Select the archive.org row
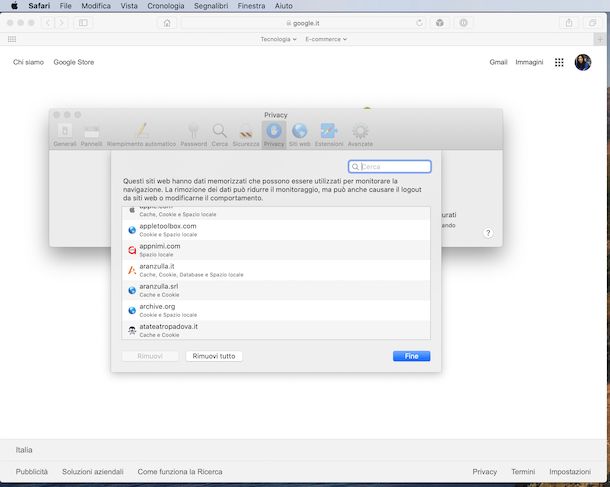This screenshot has width=610, height=487. [276, 310]
